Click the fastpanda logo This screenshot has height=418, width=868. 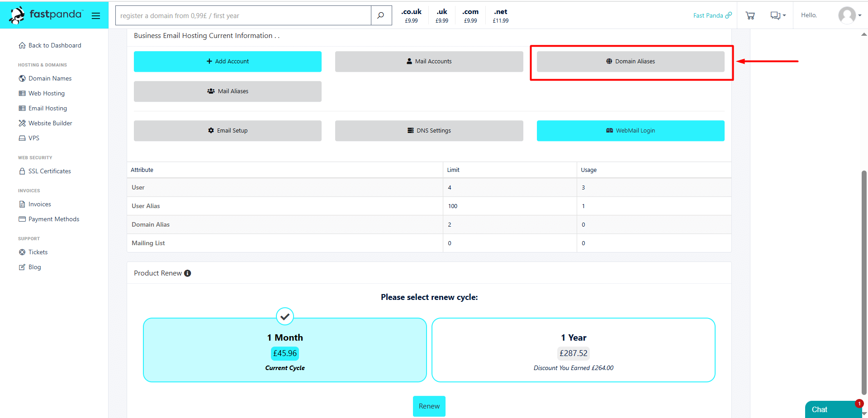pyautogui.click(x=46, y=15)
